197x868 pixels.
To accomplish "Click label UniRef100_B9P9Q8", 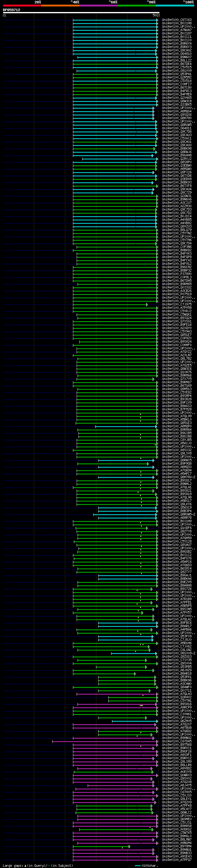I will [x=176, y=463].
